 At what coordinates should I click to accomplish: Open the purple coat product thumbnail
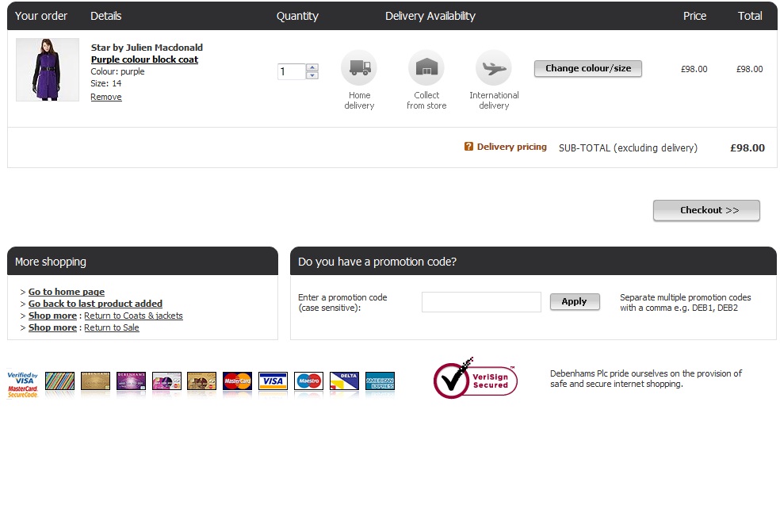click(x=48, y=70)
